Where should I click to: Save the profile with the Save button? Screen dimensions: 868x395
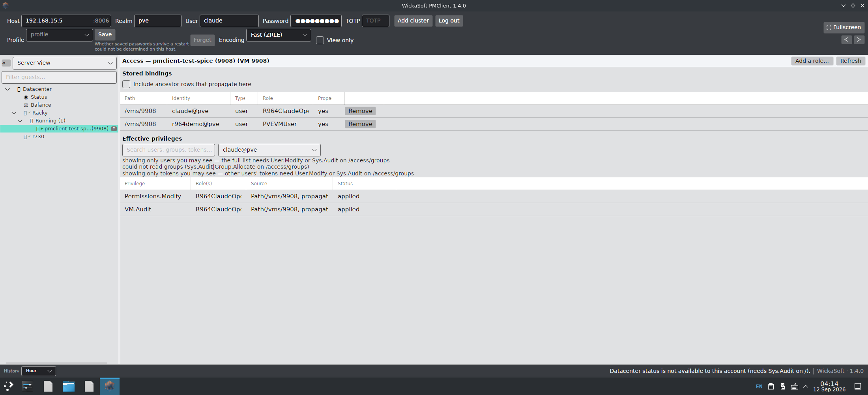click(x=105, y=34)
